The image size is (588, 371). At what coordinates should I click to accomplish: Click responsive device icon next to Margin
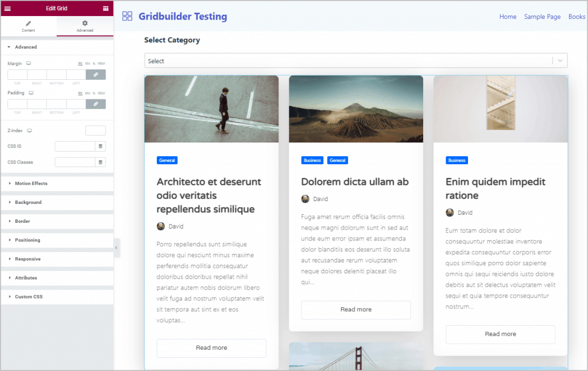(28, 63)
